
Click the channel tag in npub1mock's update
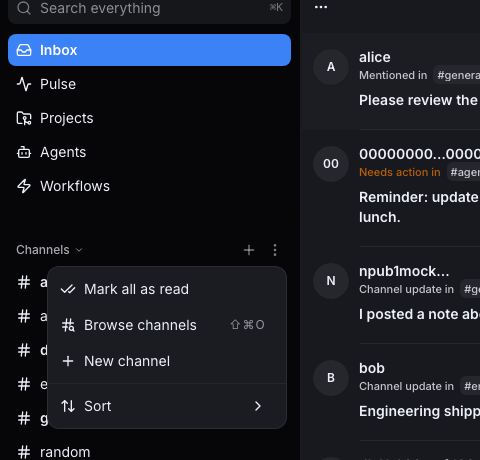coord(470,289)
